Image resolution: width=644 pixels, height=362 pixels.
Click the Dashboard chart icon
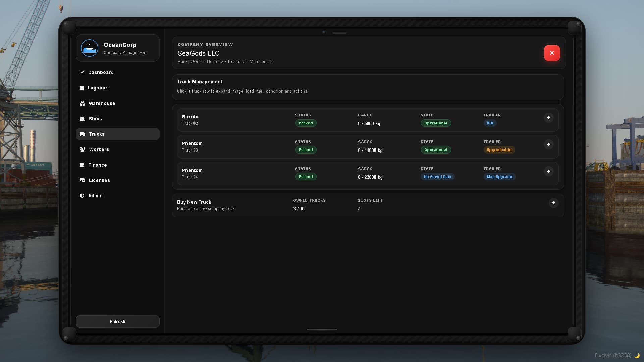[82, 72]
